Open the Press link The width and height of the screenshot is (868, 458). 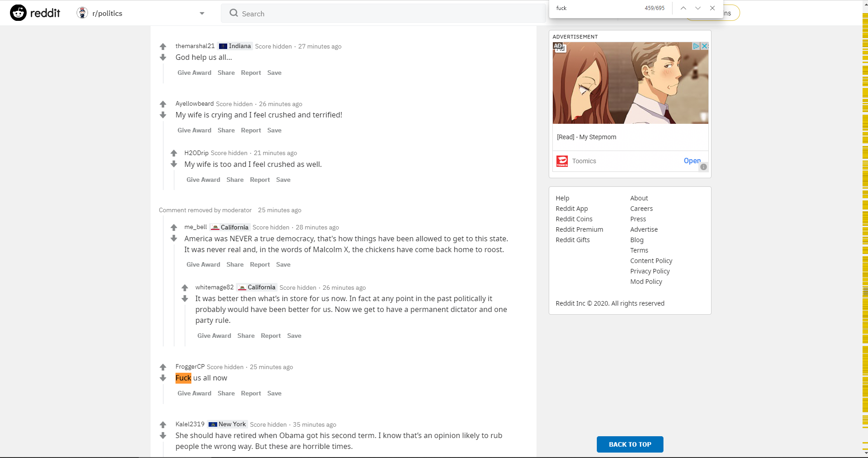638,219
